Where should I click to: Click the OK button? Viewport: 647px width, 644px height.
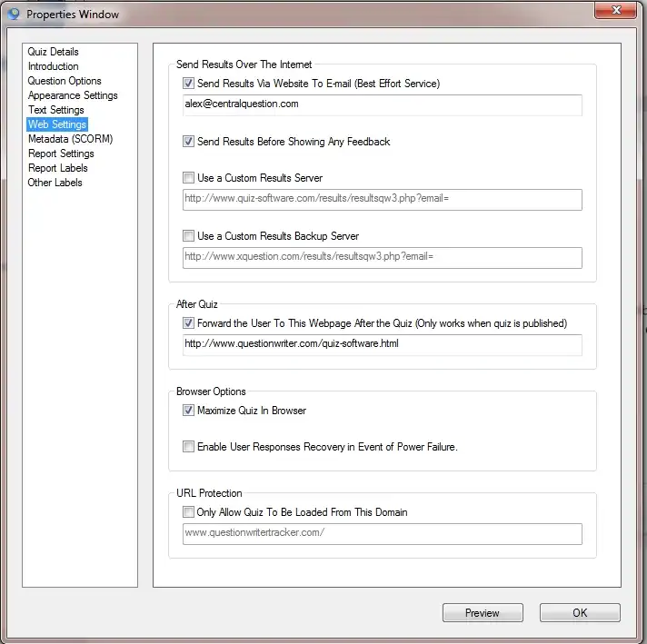pyautogui.click(x=580, y=613)
